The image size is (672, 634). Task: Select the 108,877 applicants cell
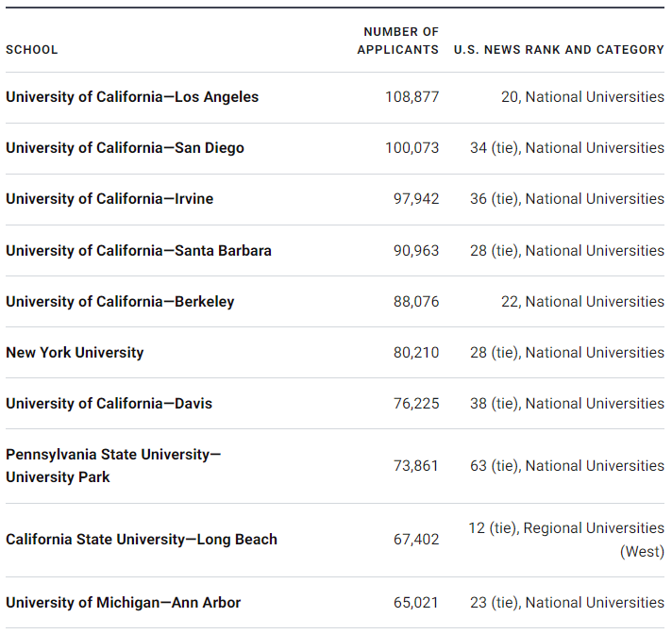tap(412, 97)
